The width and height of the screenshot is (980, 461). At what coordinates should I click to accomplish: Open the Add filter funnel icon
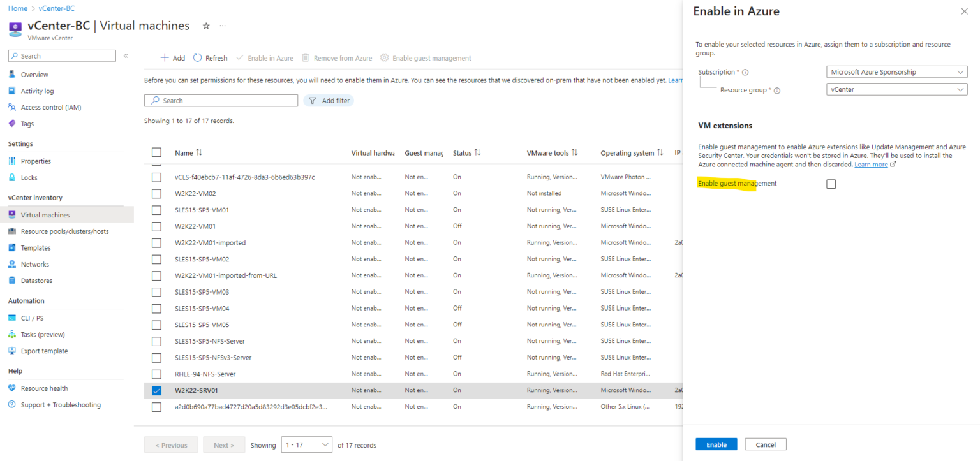point(313,100)
